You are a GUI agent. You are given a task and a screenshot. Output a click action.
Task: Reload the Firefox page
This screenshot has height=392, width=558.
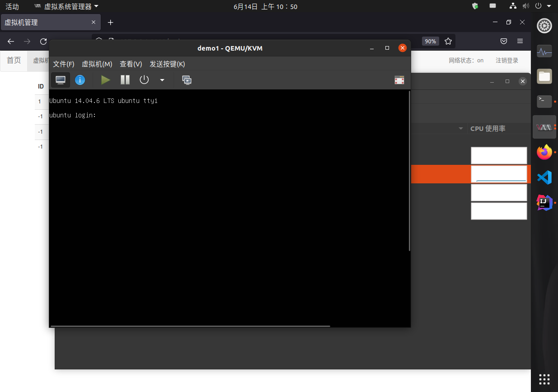coord(43,41)
